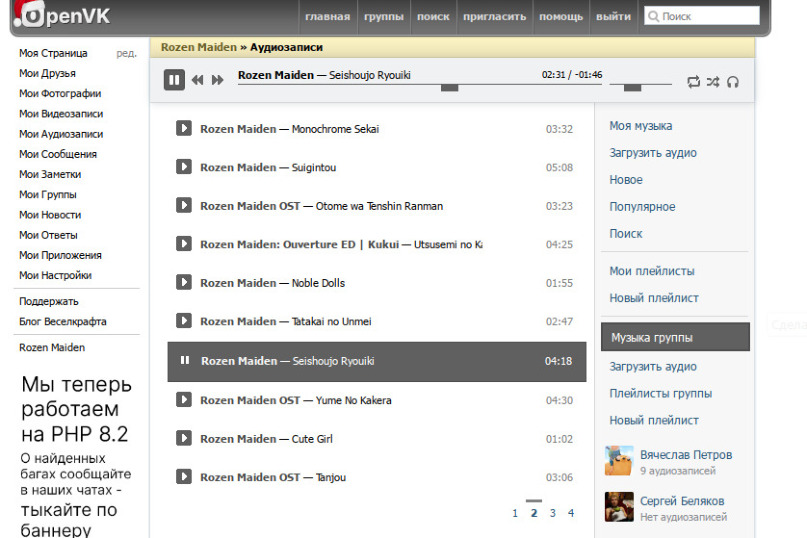Play the Cute Girl track
Image resolution: width=807 pixels, height=538 pixels.
(x=184, y=438)
